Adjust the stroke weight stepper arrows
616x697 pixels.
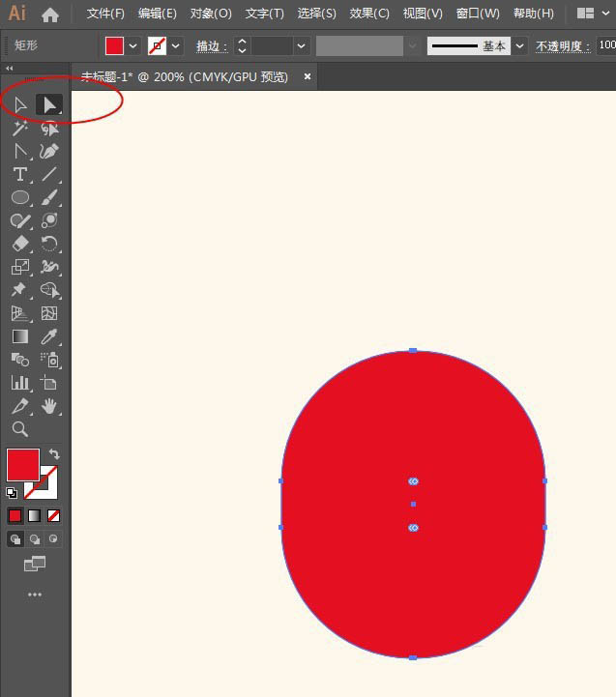[x=242, y=45]
